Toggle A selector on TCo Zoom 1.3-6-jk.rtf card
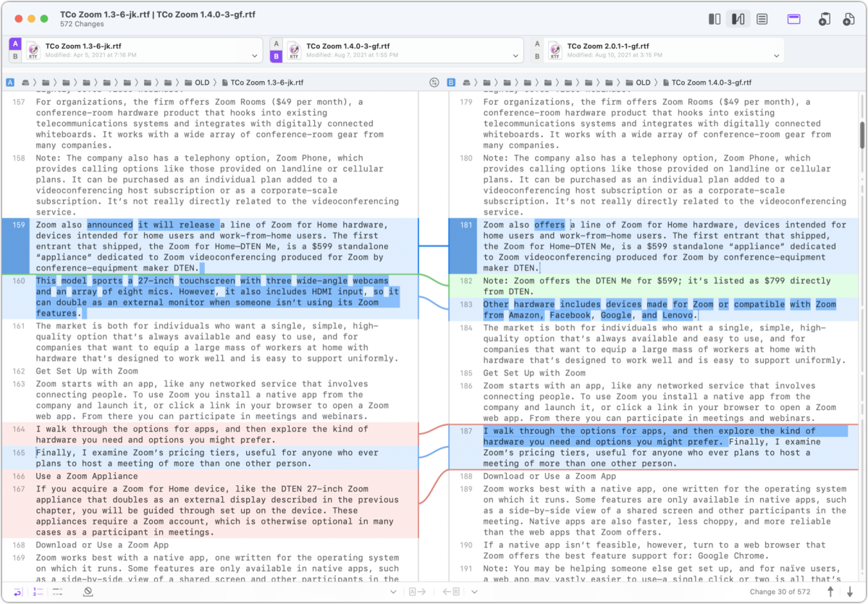This screenshot has width=868, height=604. [15, 43]
